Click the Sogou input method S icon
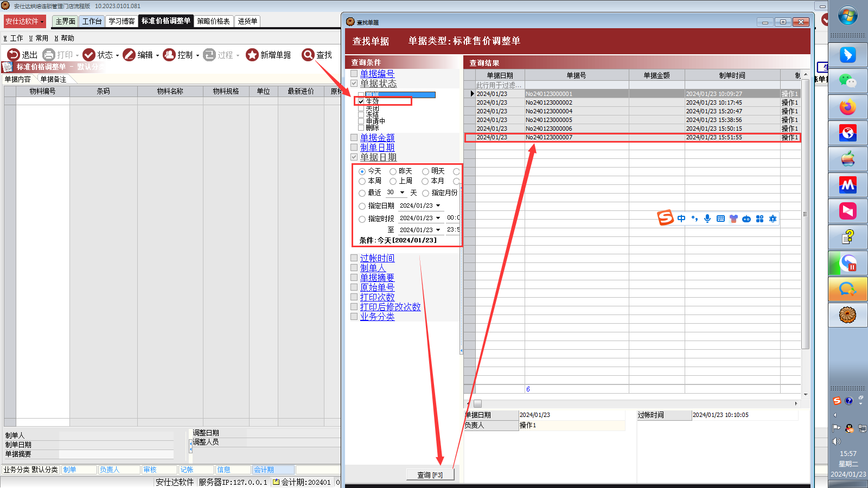The height and width of the screenshot is (488, 868). coord(666,218)
